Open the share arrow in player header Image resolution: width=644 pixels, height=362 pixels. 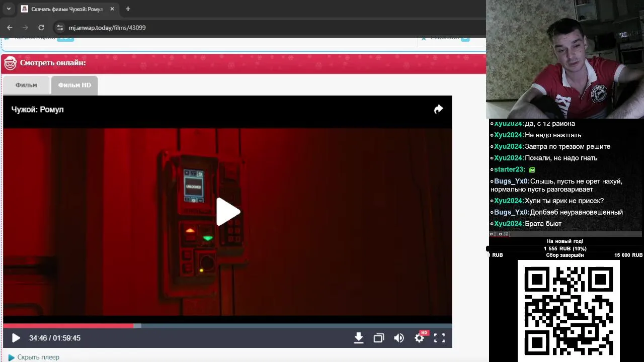point(438,109)
